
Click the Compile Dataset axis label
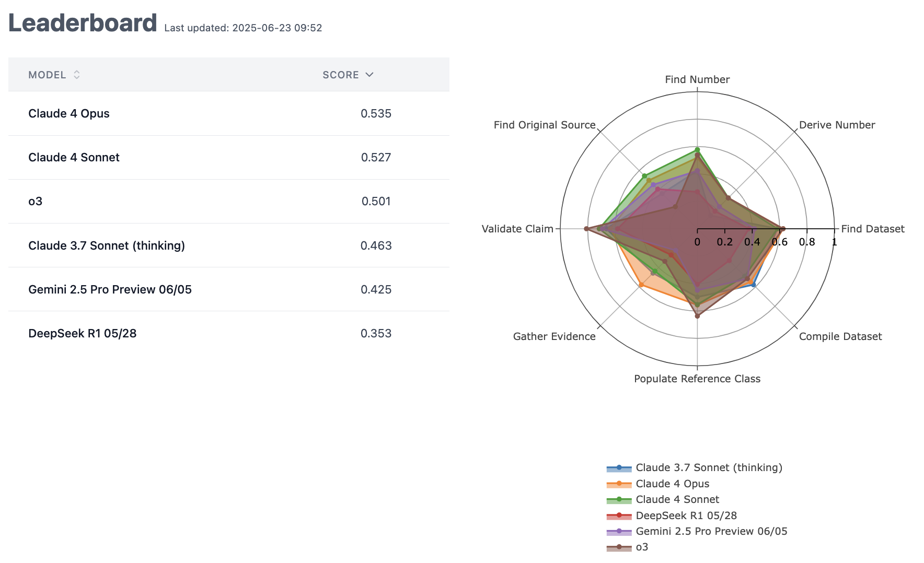tap(840, 336)
